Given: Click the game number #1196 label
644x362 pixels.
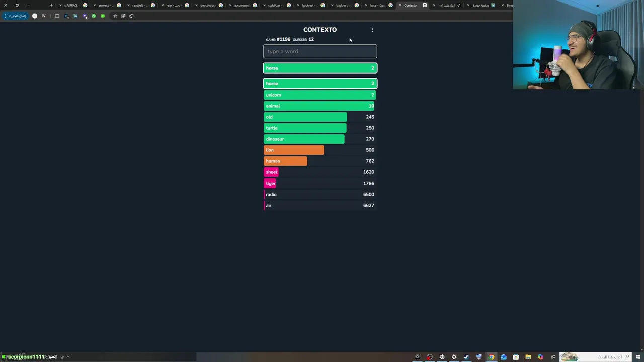Looking at the screenshot, I should (x=283, y=39).
